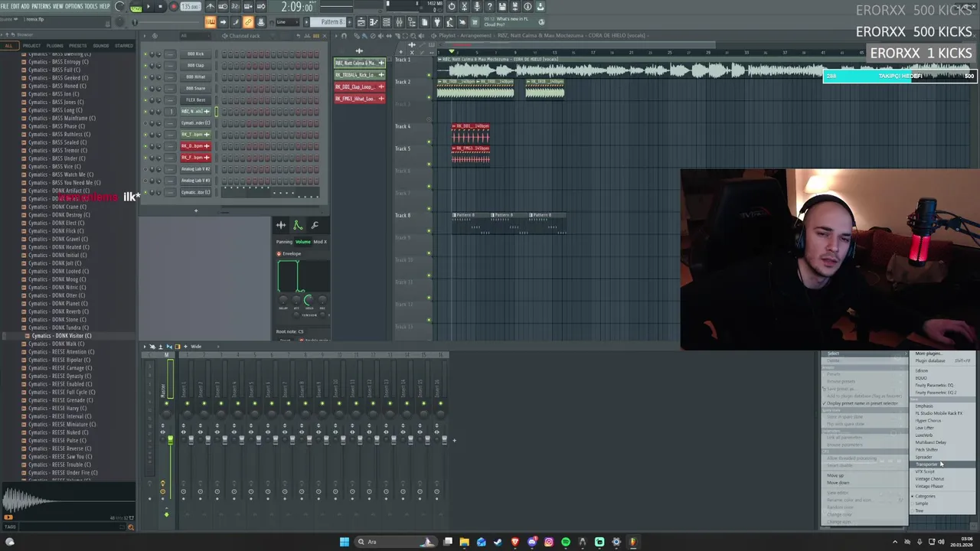Click the 808 Kick channel button
980x551 pixels.
(x=195, y=54)
